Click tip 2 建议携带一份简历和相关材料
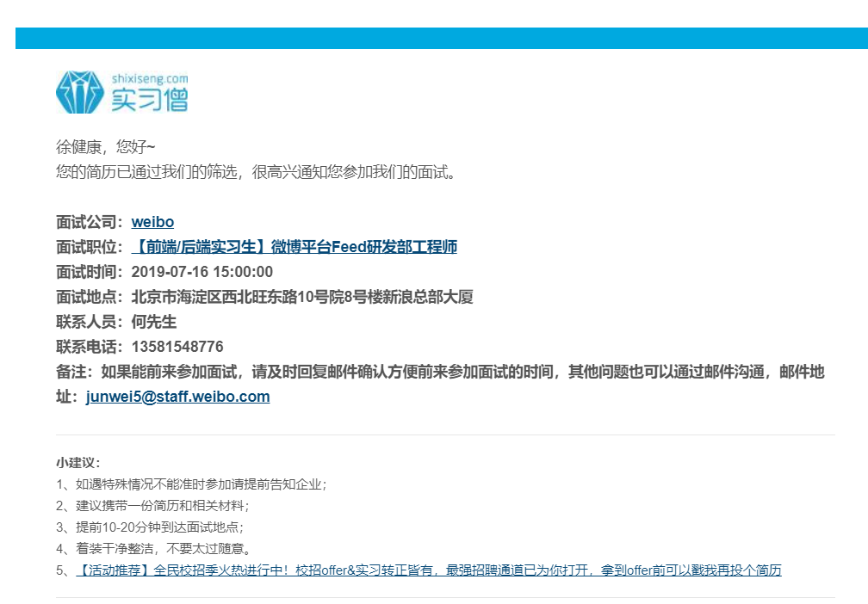The height and width of the screenshot is (604, 868). click(x=152, y=506)
